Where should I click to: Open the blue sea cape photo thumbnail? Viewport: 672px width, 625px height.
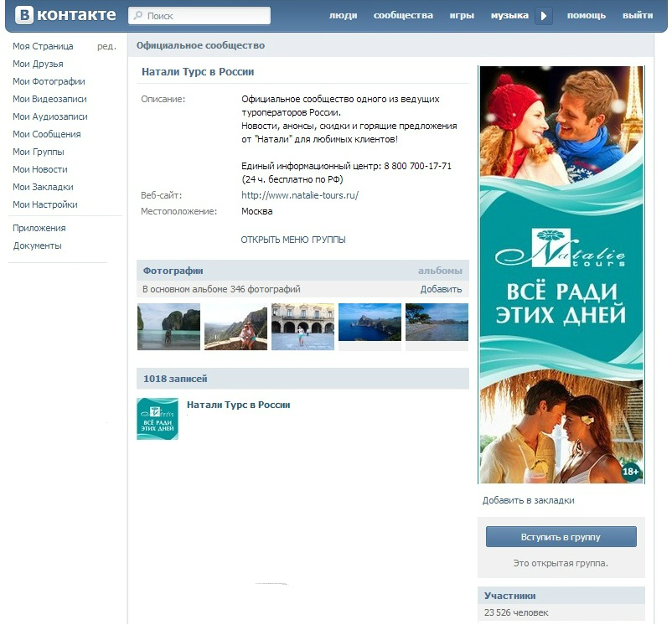pos(370,323)
